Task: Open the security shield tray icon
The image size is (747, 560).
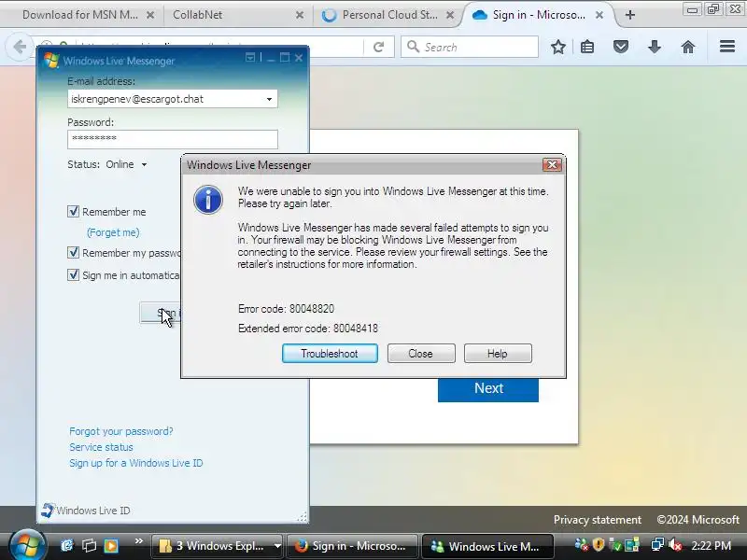Action: tap(599, 544)
